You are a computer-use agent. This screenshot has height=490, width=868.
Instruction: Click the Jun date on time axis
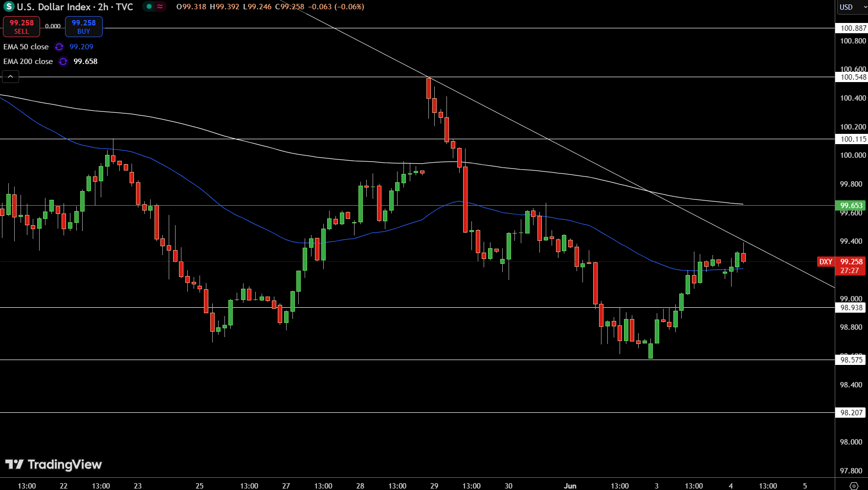570,486
